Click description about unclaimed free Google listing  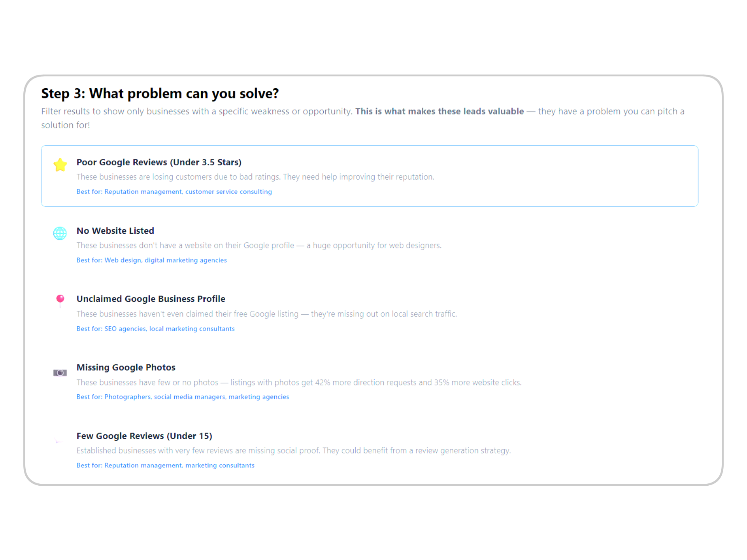point(267,314)
